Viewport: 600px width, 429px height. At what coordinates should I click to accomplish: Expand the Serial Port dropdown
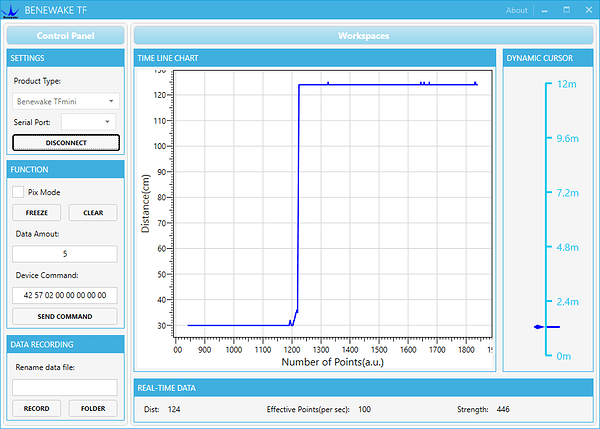88,122
